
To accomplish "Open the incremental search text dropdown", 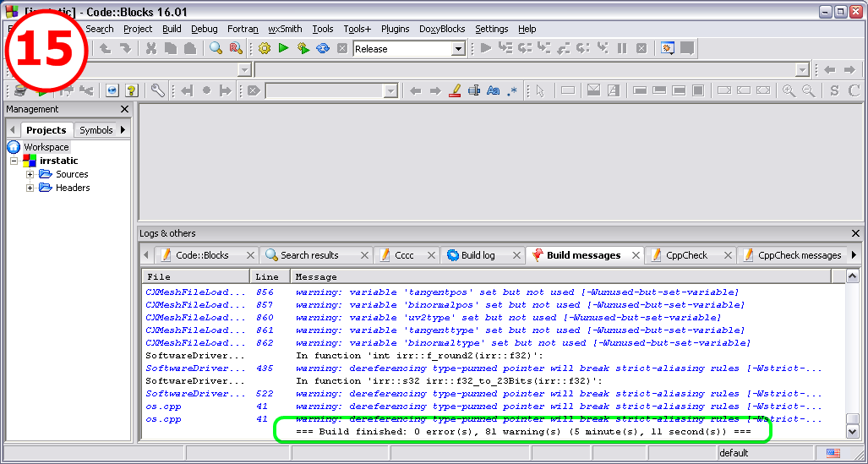I will pyautogui.click(x=390, y=91).
